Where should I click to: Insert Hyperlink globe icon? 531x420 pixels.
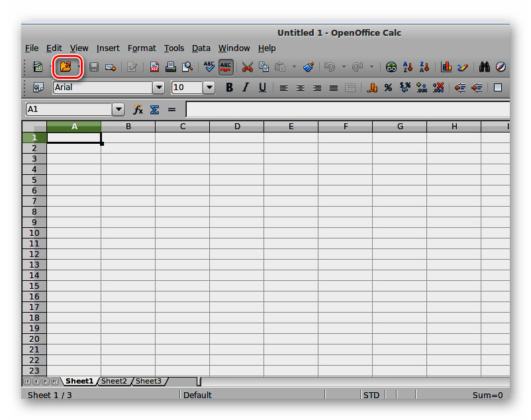[x=391, y=67]
